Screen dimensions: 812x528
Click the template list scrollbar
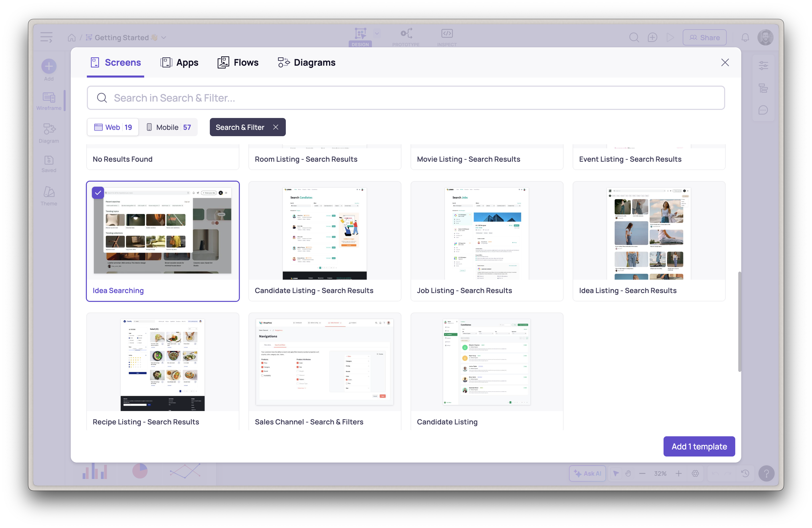(739, 321)
